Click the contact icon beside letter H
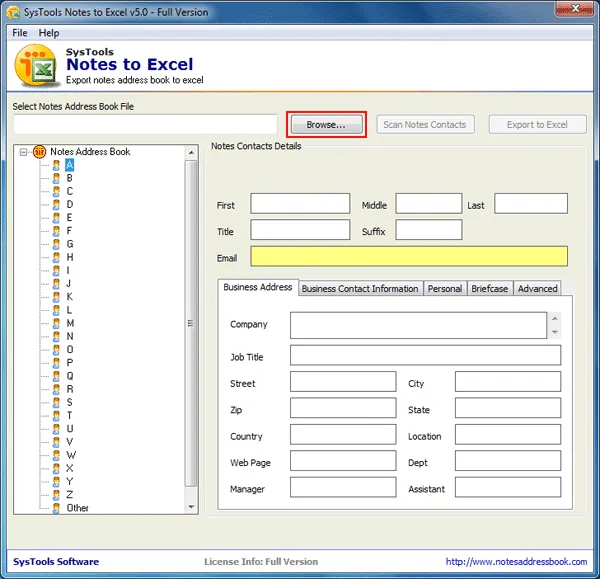Image resolution: width=600 pixels, height=579 pixels. [x=56, y=257]
